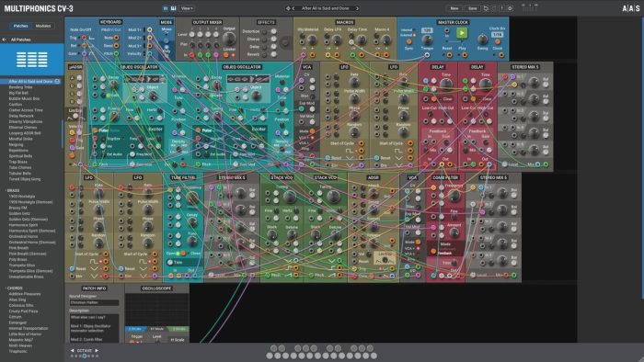The image size is (644, 362).
Task: Click the Master Clock Clock output jack
Action: [x=501, y=55]
